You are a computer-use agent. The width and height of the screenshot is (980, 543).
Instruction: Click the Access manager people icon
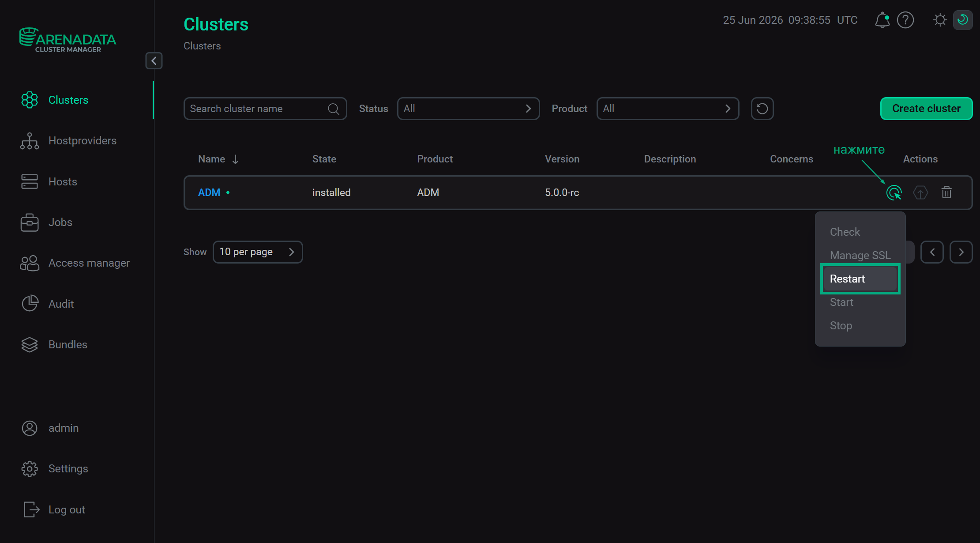30,263
